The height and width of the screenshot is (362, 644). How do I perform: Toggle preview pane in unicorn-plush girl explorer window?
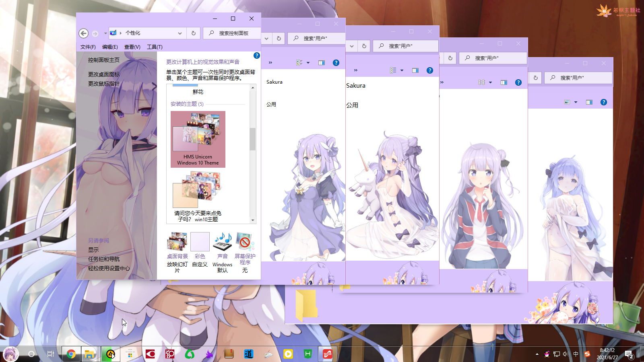click(415, 70)
